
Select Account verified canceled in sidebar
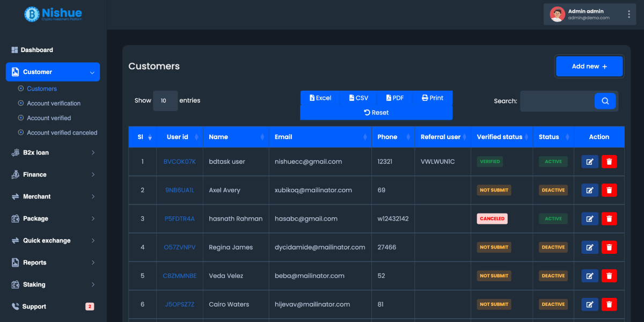click(61, 132)
